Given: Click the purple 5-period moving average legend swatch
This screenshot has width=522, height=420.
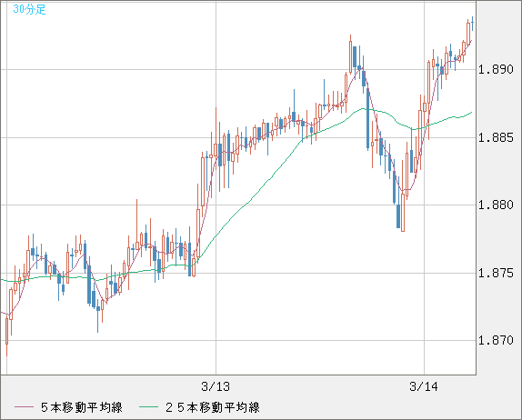Looking at the screenshot, I should (24, 407).
